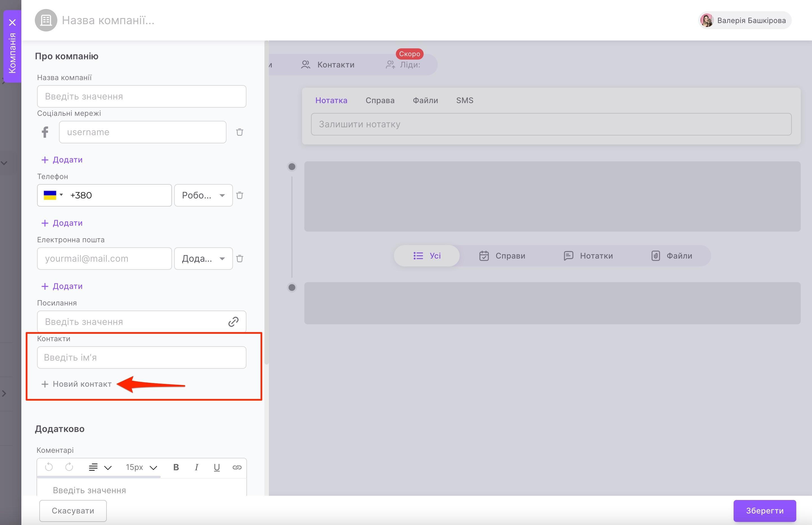The width and height of the screenshot is (812, 525).
Task: Click the link icon in Посилання field
Action: tap(233, 322)
